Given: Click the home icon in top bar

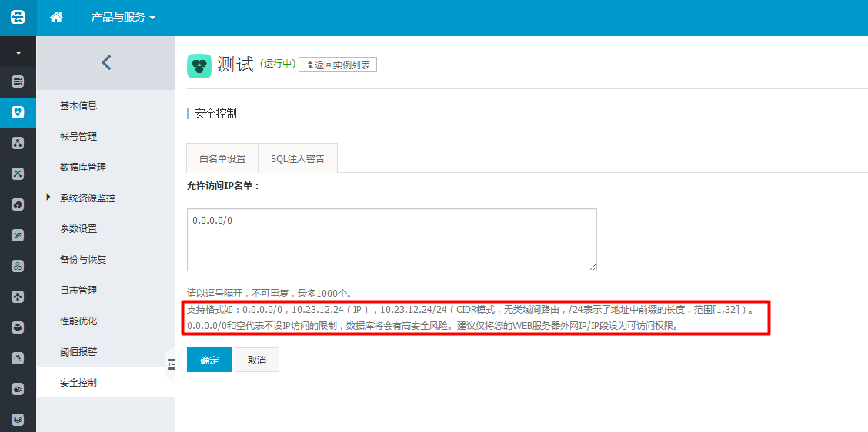Looking at the screenshot, I should (55, 17).
